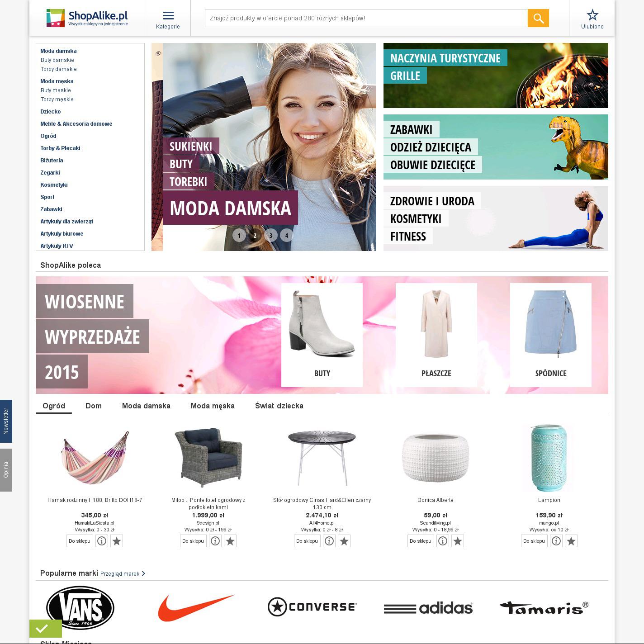Click the adidas brand logo
The height and width of the screenshot is (644, 644).
(428, 608)
